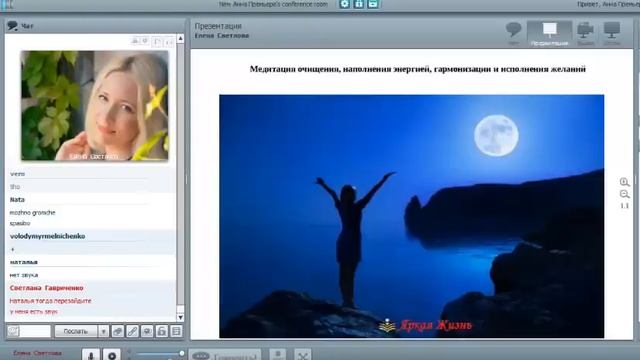
Task: Toggle the webcam button at bottom
Action: pyautogui.click(x=112, y=355)
